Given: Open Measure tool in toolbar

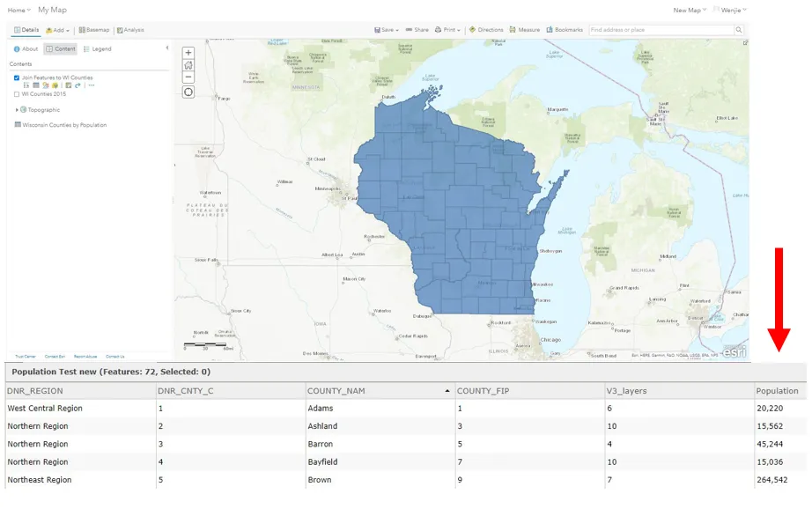Looking at the screenshot, I should pyautogui.click(x=525, y=30).
